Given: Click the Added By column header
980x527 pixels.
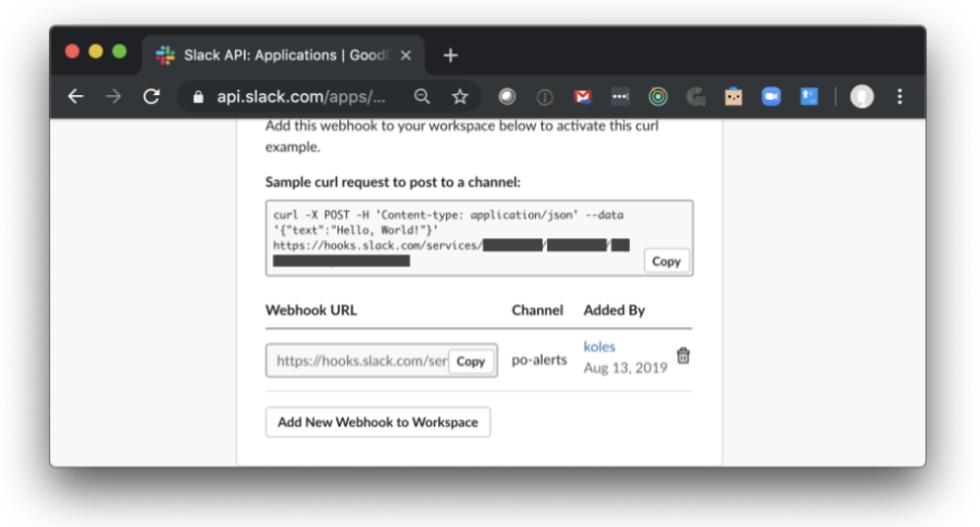Looking at the screenshot, I should click(614, 311).
